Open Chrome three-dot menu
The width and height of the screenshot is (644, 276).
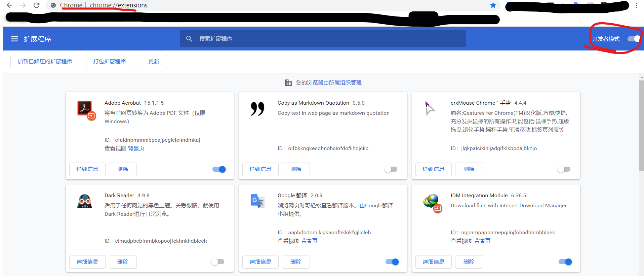[636, 5]
